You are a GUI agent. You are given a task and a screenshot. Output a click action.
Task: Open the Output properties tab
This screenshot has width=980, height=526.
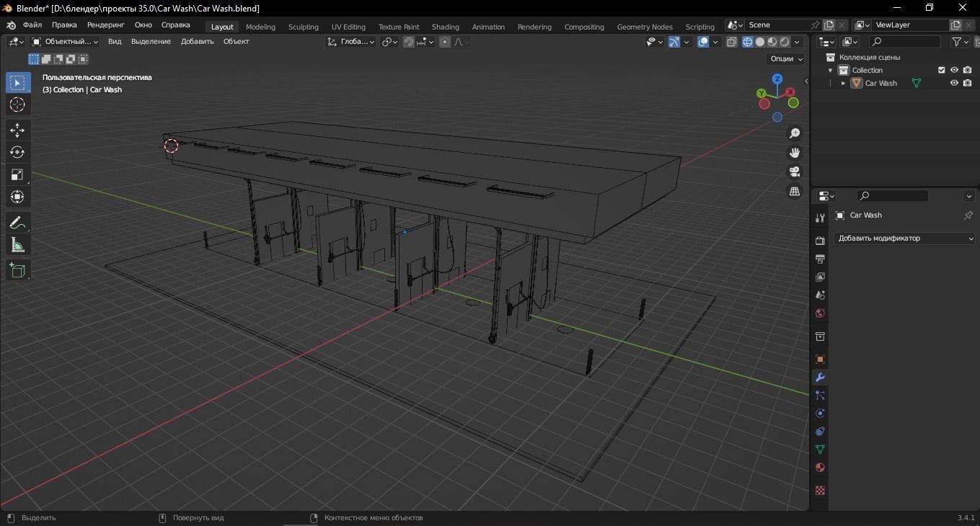click(x=820, y=259)
